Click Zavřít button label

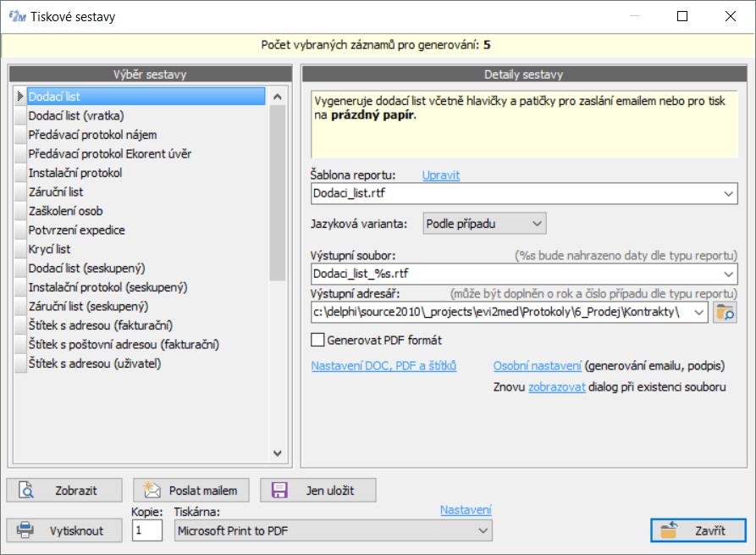(x=709, y=530)
